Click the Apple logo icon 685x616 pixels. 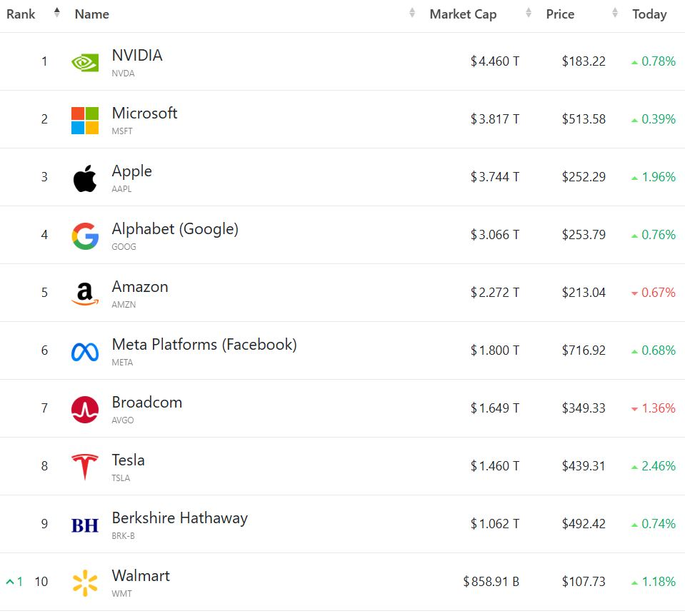(85, 178)
